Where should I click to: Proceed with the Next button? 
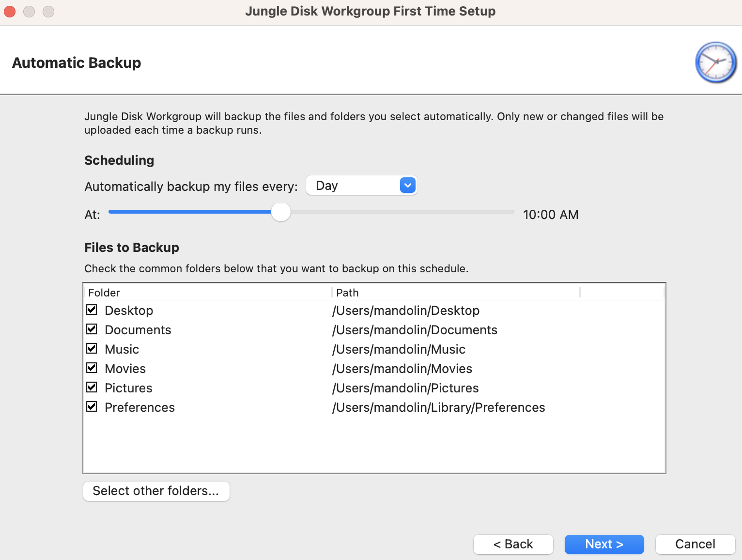click(x=604, y=544)
